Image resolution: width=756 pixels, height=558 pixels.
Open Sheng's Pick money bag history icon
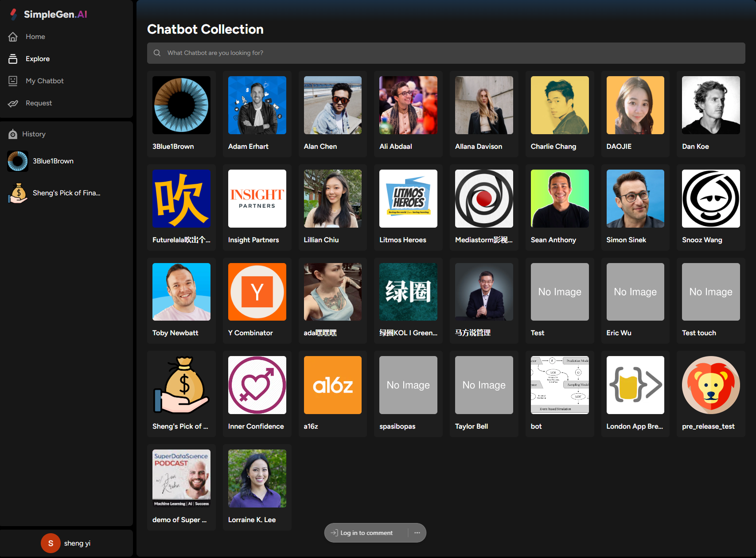[x=18, y=193]
